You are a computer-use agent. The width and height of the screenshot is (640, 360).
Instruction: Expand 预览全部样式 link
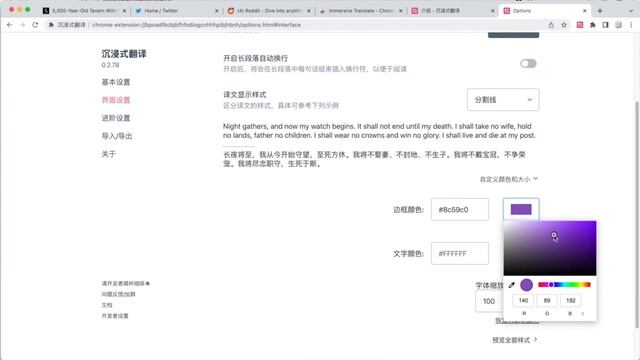point(514,340)
